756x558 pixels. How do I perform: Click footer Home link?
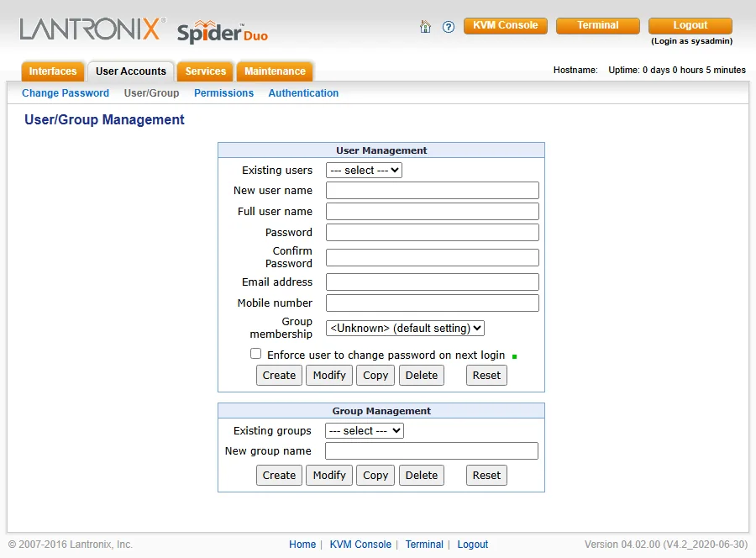(302, 545)
